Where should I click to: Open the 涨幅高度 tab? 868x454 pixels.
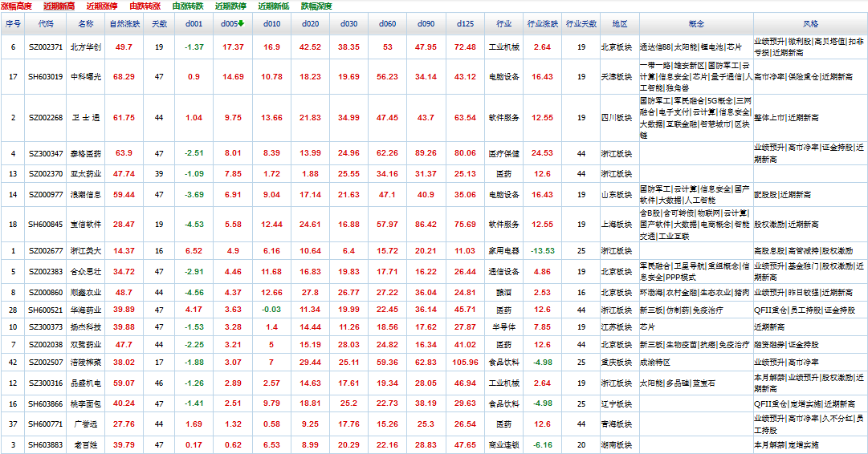pos(17,6)
